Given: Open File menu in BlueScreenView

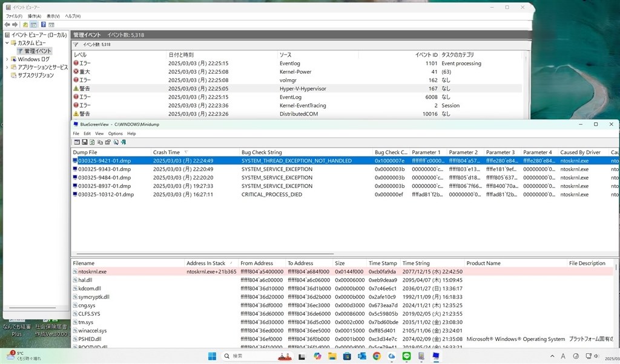Looking at the screenshot, I should tap(76, 134).
